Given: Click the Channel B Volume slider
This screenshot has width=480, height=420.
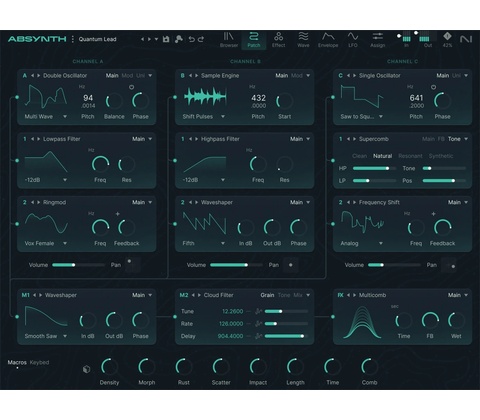Looking at the screenshot, I should (x=236, y=265).
